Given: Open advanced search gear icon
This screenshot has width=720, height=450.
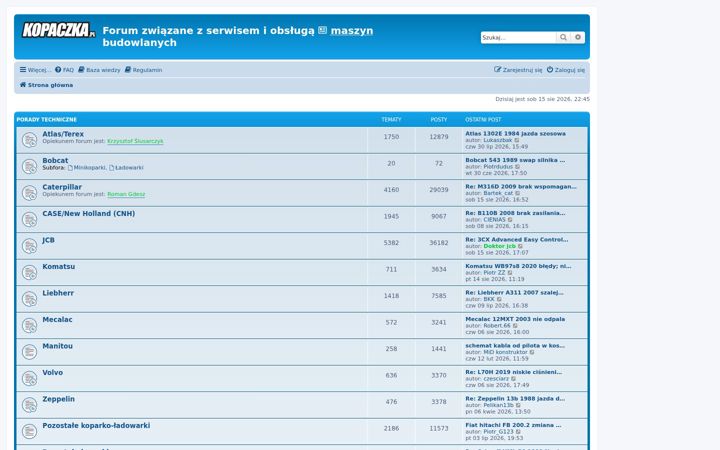Looking at the screenshot, I should [578, 38].
